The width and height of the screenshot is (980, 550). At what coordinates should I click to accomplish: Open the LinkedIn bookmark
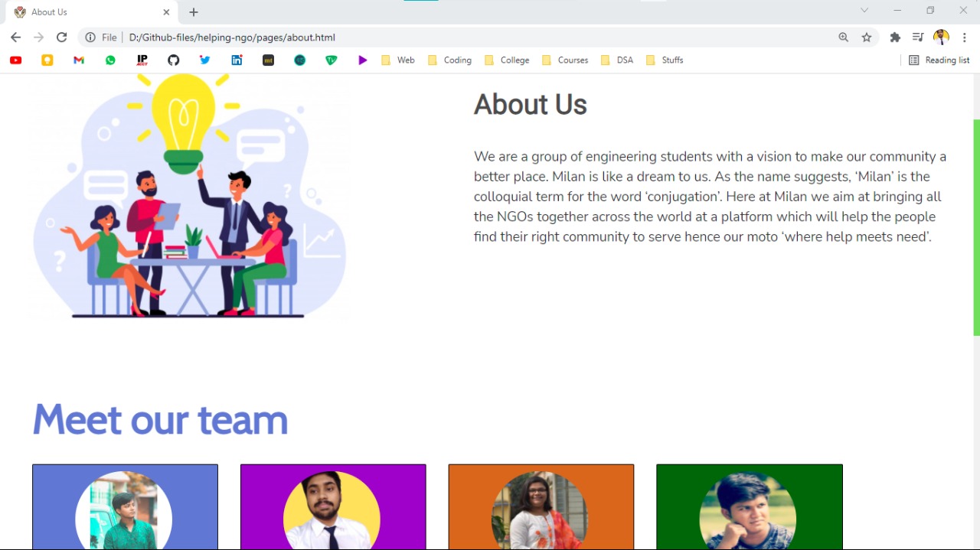(237, 60)
